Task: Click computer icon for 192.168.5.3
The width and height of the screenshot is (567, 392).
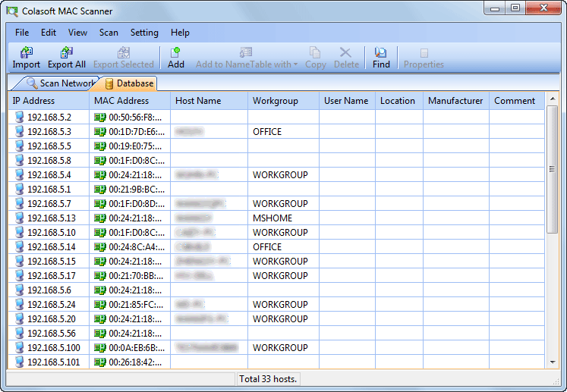Action: pyautogui.click(x=20, y=131)
